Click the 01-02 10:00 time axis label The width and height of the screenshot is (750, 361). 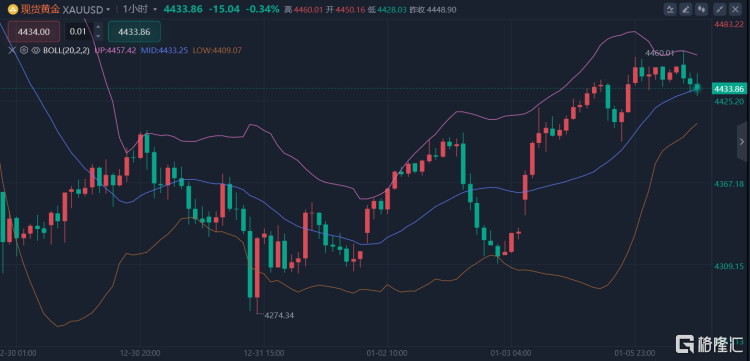pos(387,353)
